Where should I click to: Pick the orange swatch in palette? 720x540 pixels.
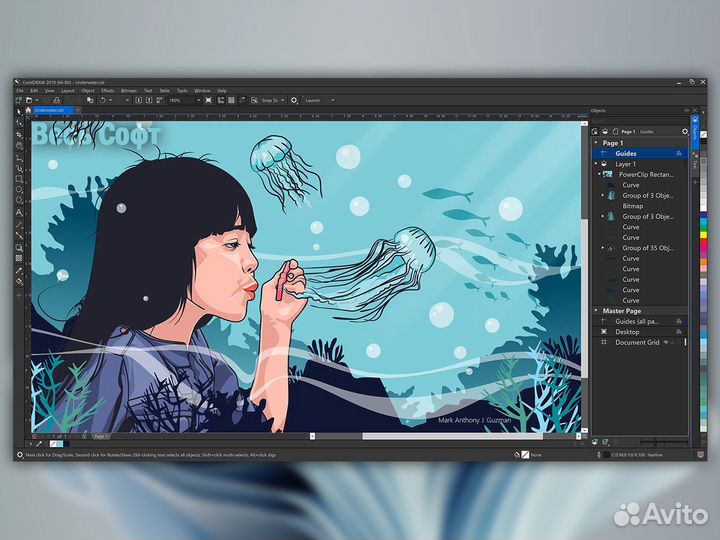point(703,263)
